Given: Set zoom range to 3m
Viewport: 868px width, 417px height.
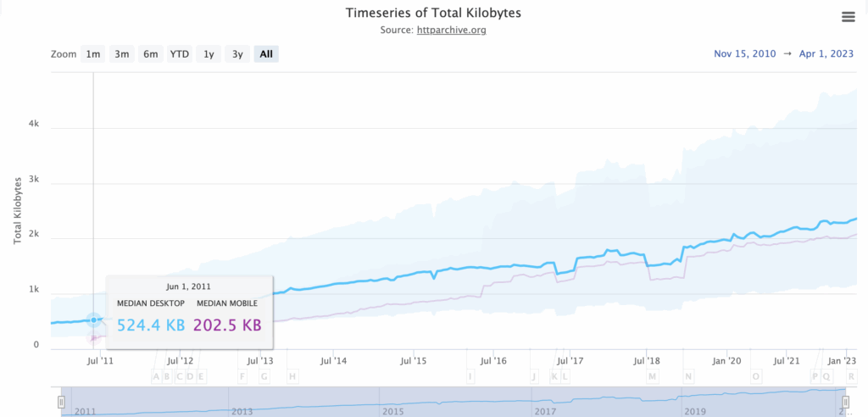Looking at the screenshot, I should [122, 54].
